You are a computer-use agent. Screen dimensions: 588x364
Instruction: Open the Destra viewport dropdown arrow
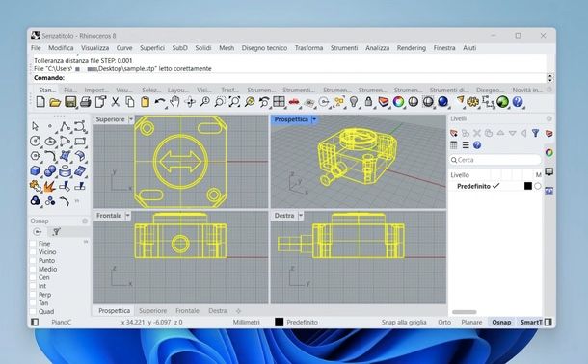301,216
